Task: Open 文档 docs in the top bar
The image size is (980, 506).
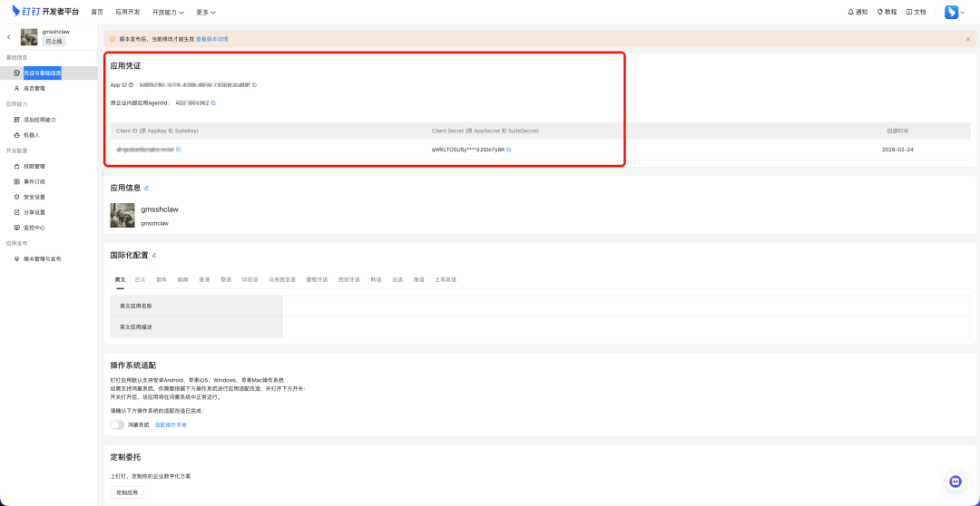Action: (916, 12)
